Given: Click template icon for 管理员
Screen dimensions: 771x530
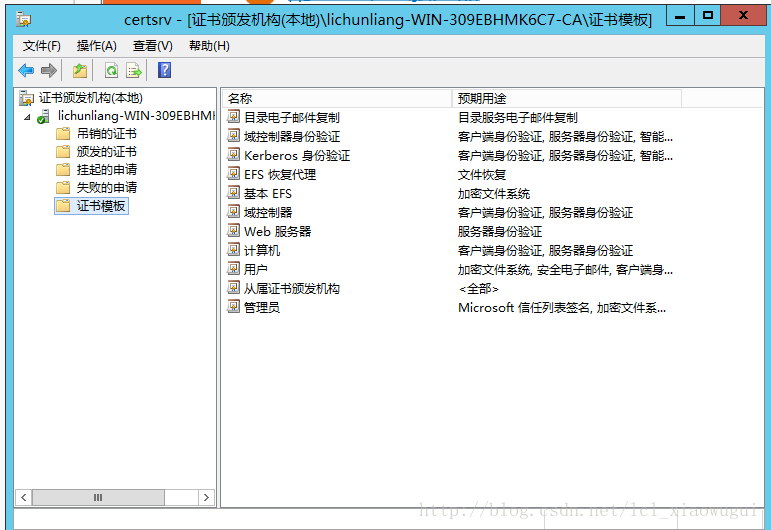Looking at the screenshot, I should point(233,307).
